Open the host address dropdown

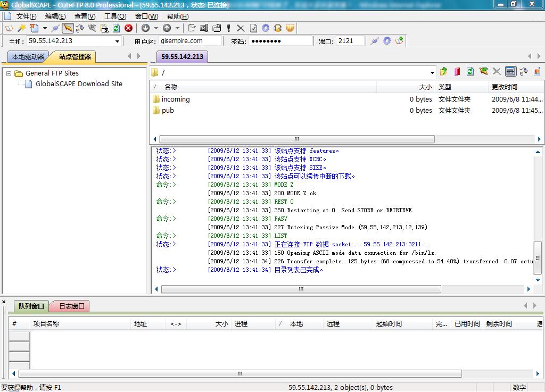click(x=117, y=41)
